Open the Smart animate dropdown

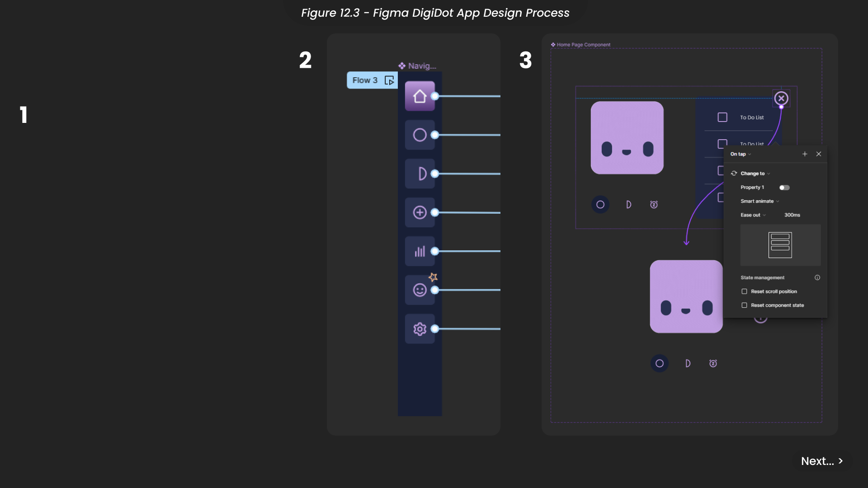[x=759, y=201]
